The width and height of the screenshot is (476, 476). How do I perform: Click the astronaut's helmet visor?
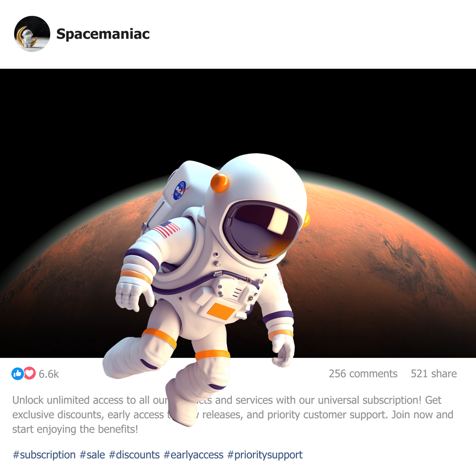262,230
